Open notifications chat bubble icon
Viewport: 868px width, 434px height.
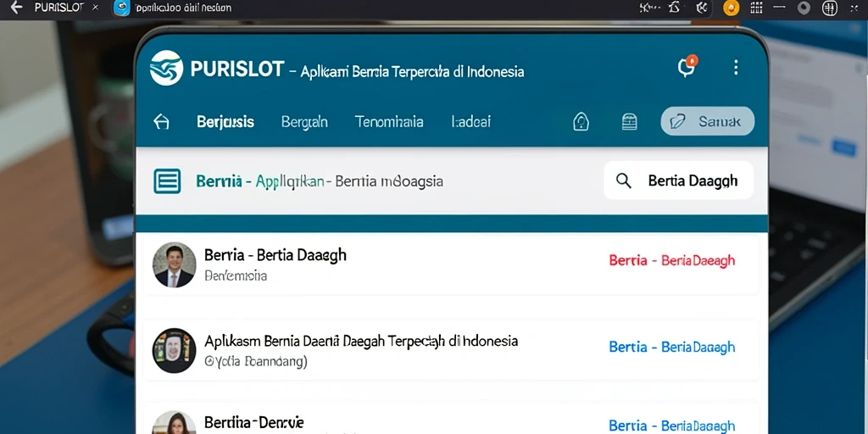pyautogui.click(x=687, y=66)
